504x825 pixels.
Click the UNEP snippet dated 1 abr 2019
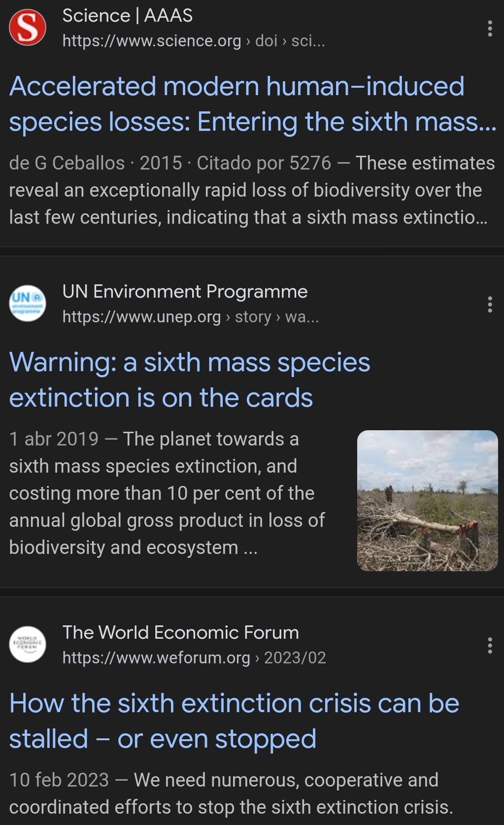(167, 493)
